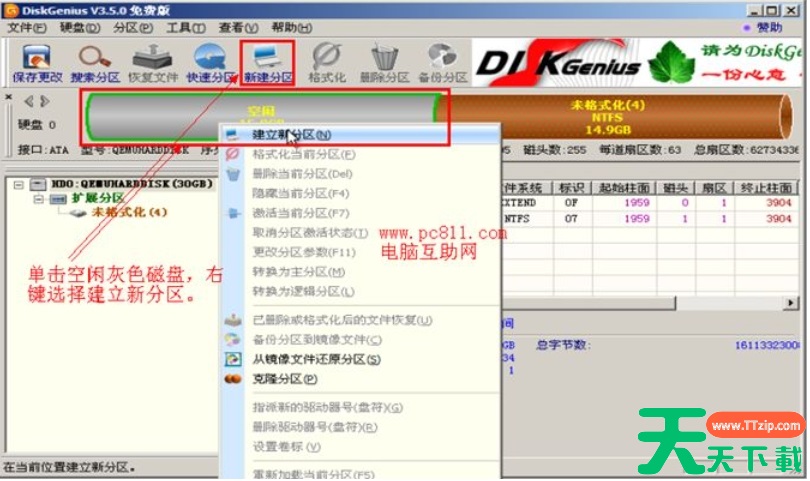810x481 pixels.
Task: Click 设置卷标(V) context menu entry
Action: [360, 447]
